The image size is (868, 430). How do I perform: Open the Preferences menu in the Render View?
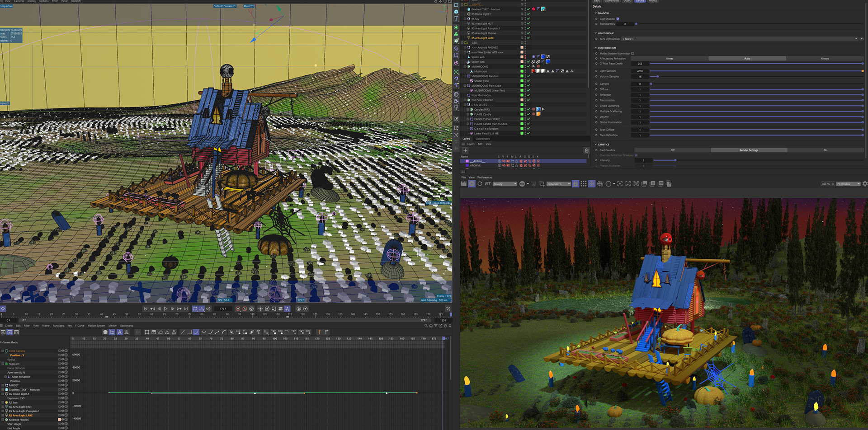pos(485,177)
